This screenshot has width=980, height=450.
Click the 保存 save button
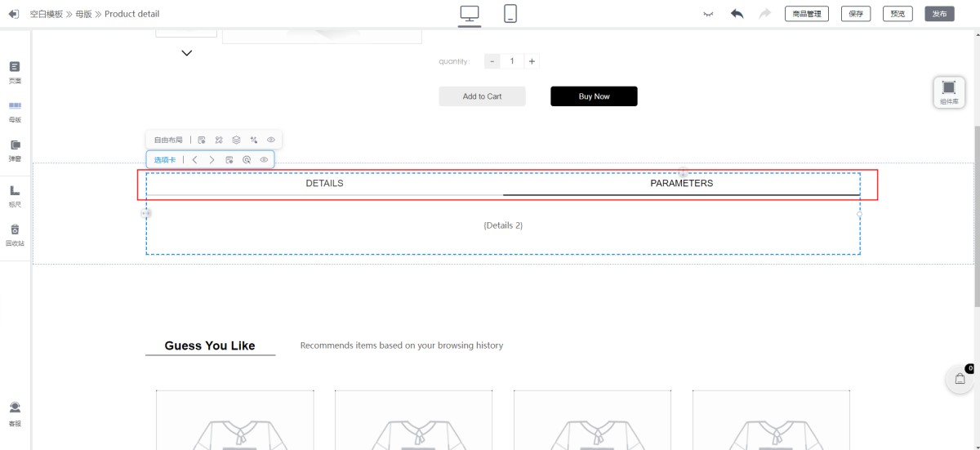[856, 14]
